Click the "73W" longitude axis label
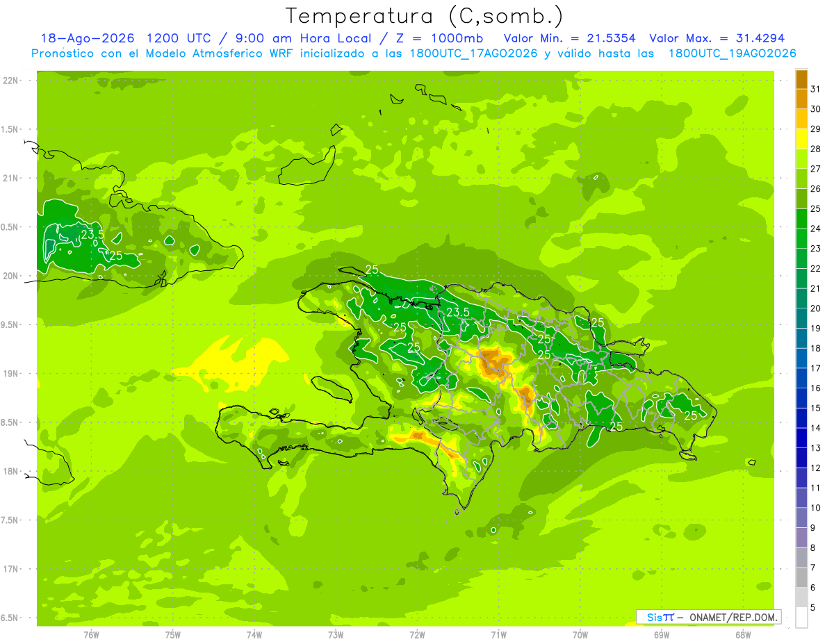Viewport: 834px width, 644px height. point(336,635)
